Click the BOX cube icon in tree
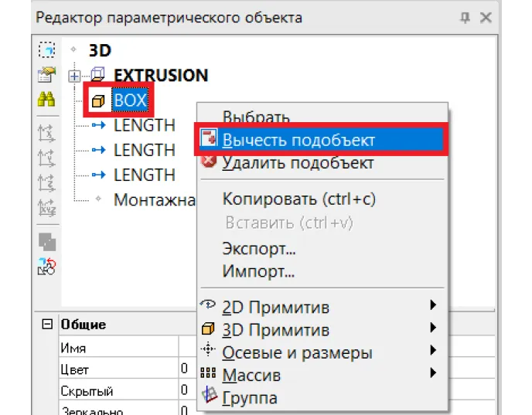Viewport: 532px width, 415px height. coord(98,100)
